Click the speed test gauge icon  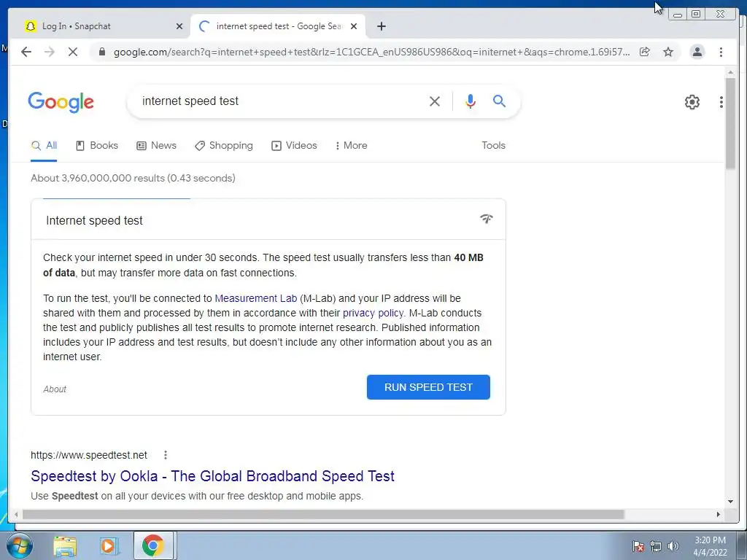tap(487, 219)
